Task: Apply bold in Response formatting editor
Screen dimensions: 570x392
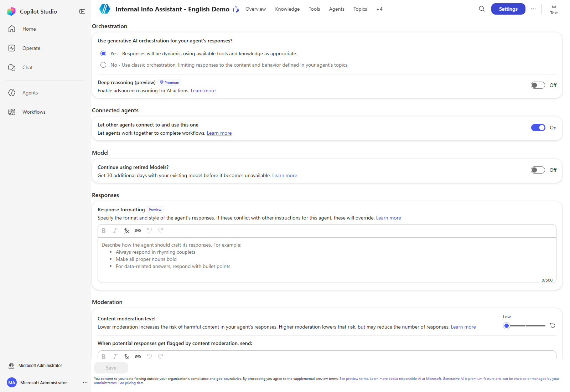Action: tap(104, 231)
